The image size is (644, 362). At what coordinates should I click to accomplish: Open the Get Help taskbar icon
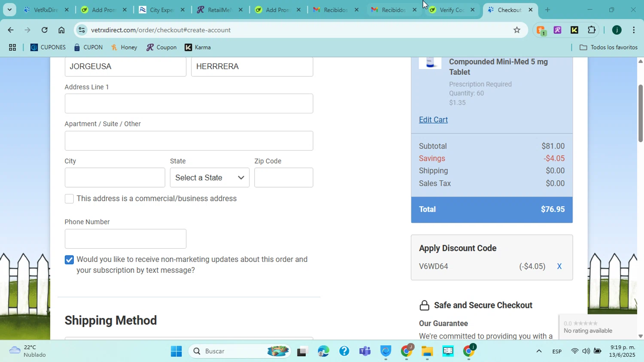344,351
